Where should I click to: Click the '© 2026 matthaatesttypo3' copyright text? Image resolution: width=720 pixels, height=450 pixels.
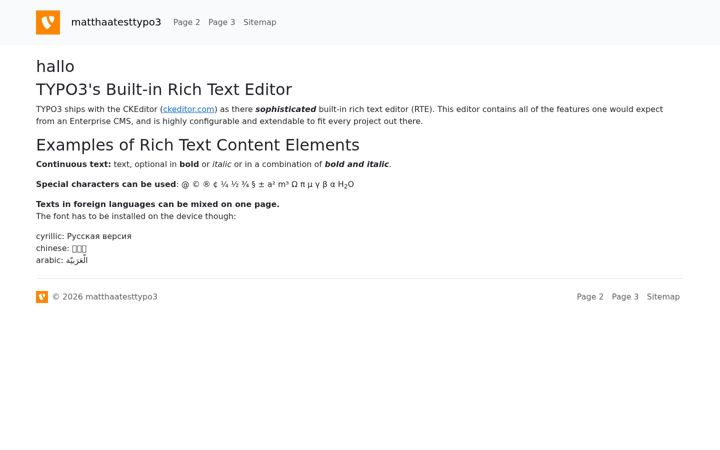click(105, 297)
